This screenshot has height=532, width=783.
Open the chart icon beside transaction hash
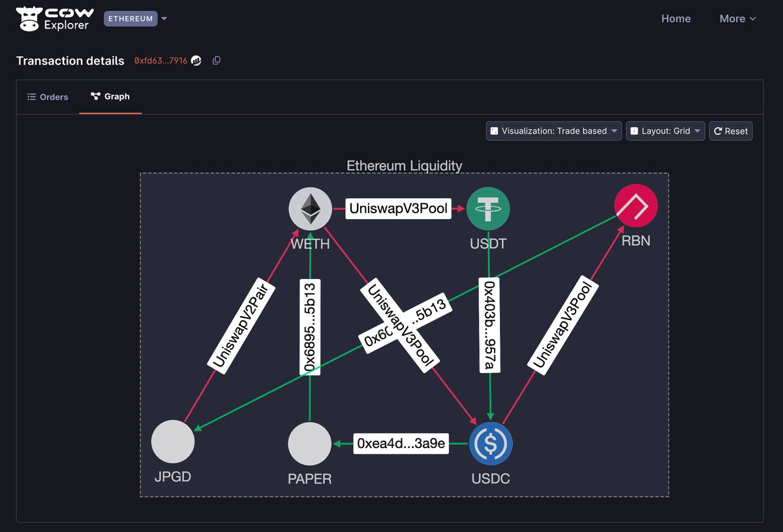(x=196, y=61)
